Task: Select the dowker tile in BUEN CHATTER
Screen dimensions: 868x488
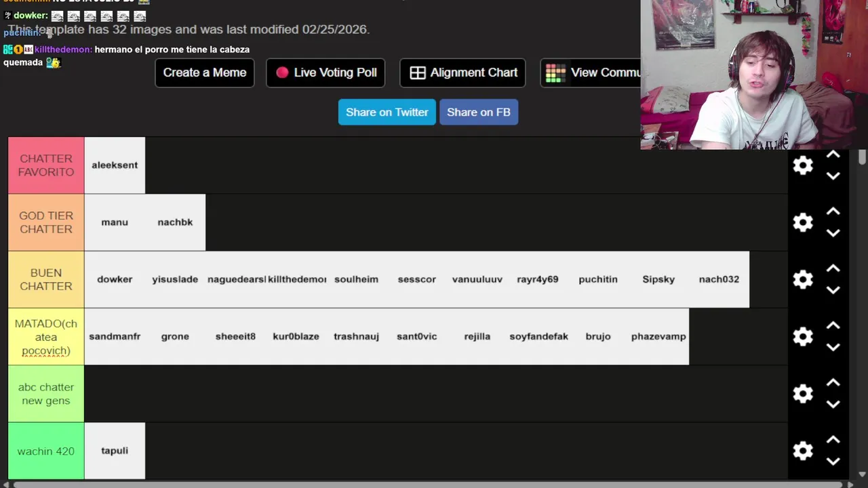Action: 115,279
